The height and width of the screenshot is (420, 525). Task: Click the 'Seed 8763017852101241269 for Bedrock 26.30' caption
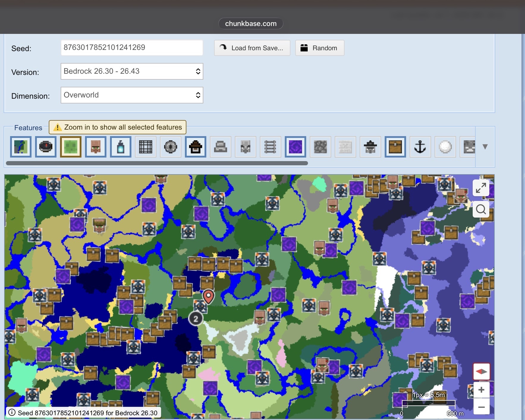coord(88,413)
